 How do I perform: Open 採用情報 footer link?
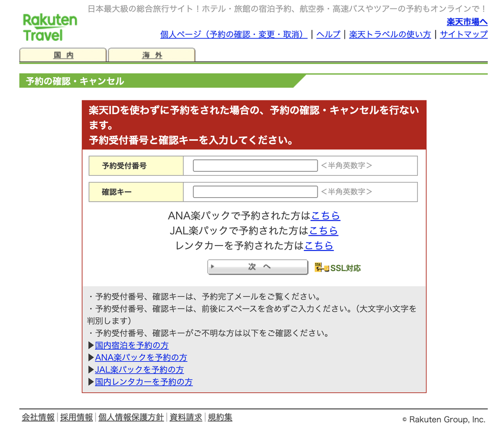(x=76, y=417)
